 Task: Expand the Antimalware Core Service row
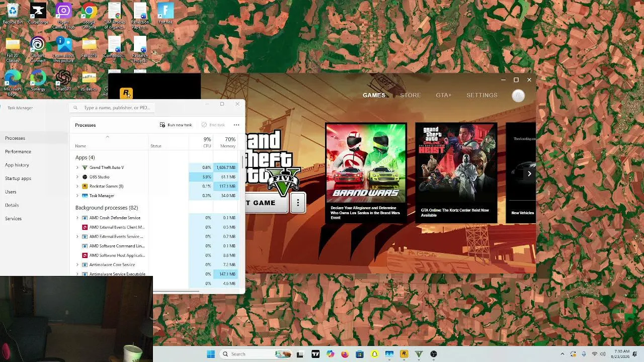(77, 264)
